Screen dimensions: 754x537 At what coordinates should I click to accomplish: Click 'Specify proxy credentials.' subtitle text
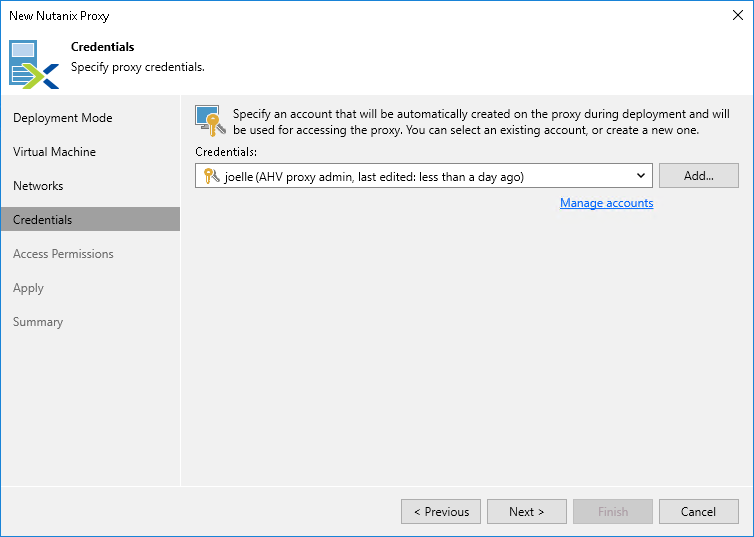[138, 67]
